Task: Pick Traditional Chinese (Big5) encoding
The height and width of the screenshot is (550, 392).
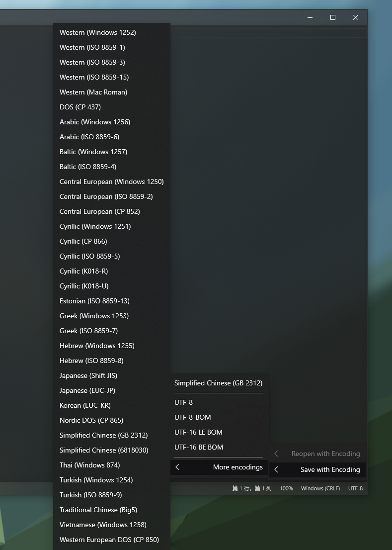Action: (x=112, y=510)
